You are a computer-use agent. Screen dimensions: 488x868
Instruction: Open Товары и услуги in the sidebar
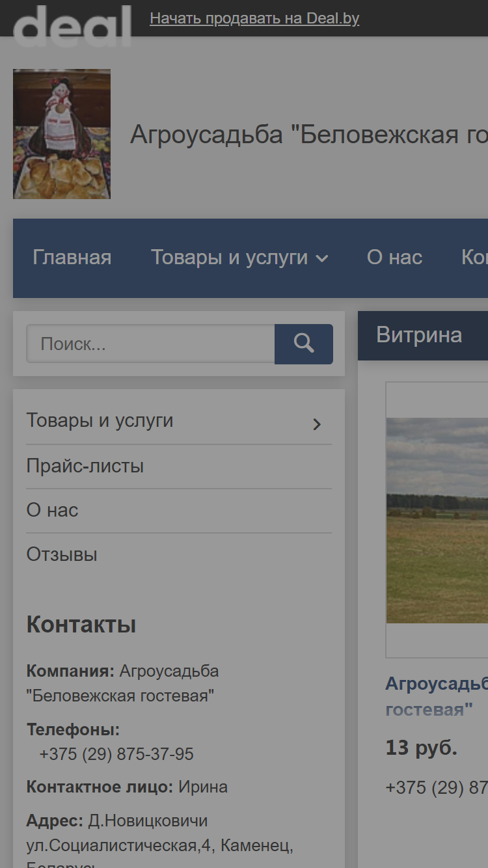pos(100,420)
